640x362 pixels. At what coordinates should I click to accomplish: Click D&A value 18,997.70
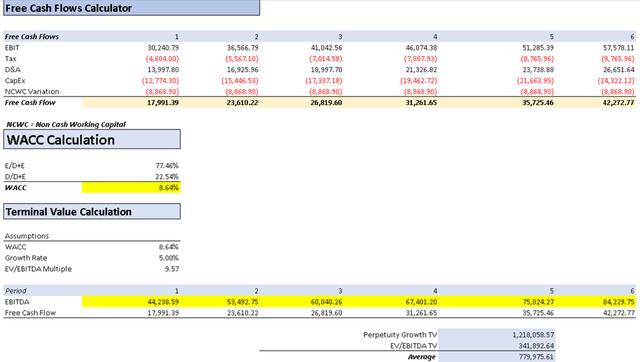pyautogui.click(x=327, y=70)
